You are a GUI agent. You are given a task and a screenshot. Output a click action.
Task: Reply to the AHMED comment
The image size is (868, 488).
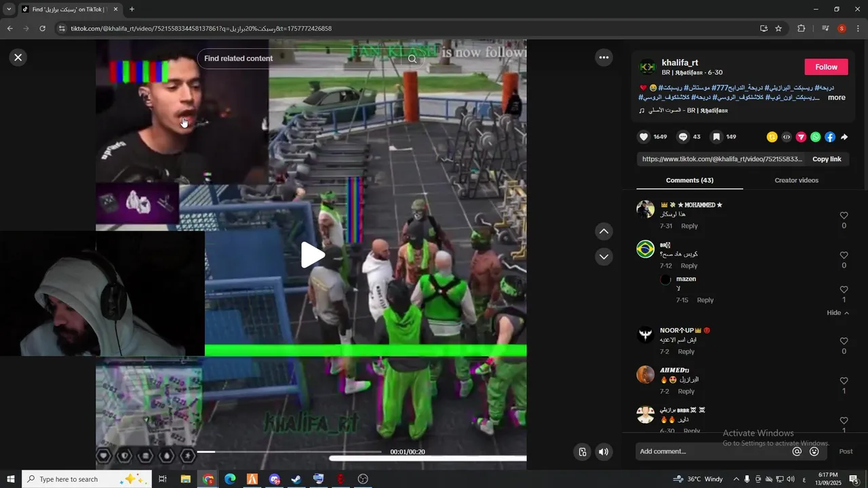point(686,392)
